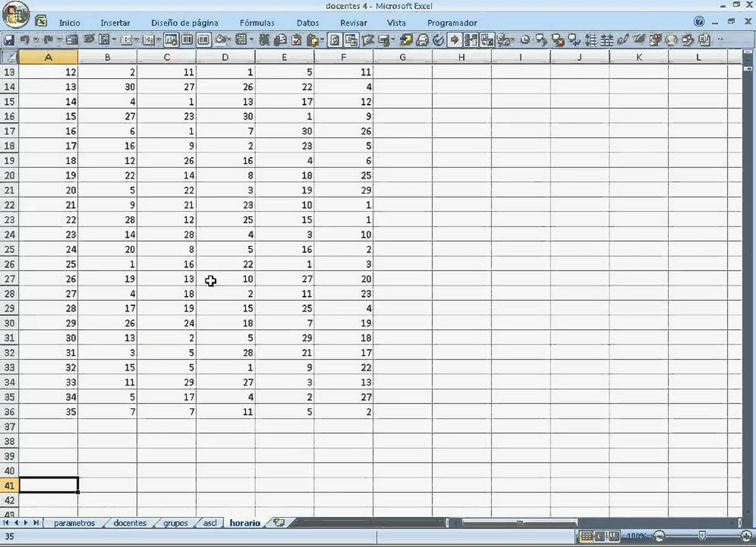This screenshot has width=756, height=547.
Task: Select the horario sheet tab
Action: point(245,523)
